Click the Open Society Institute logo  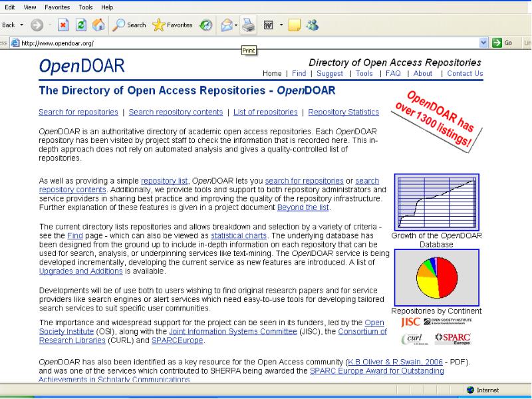(x=448, y=321)
